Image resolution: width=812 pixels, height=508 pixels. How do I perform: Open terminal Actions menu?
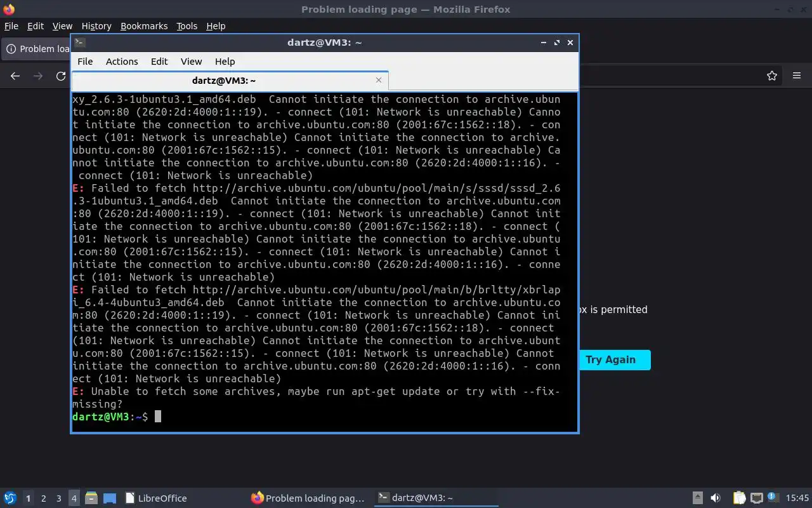point(122,62)
